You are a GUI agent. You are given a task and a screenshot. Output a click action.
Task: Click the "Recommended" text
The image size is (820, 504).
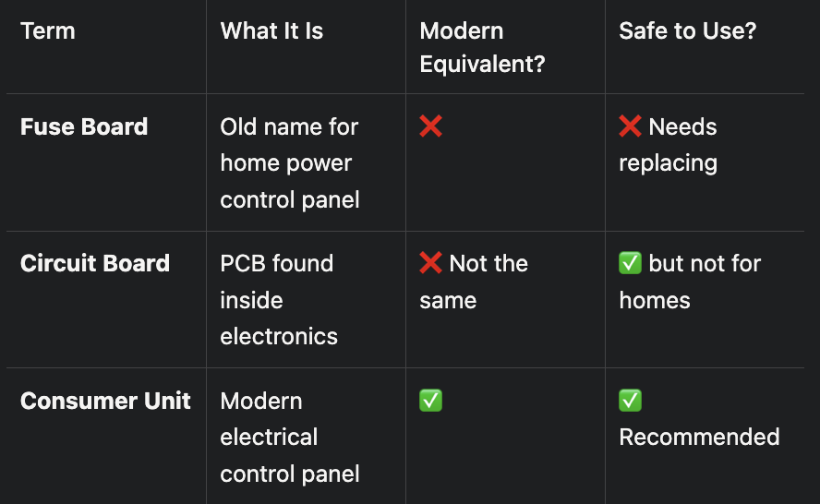pyautogui.click(x=699, y=437)
